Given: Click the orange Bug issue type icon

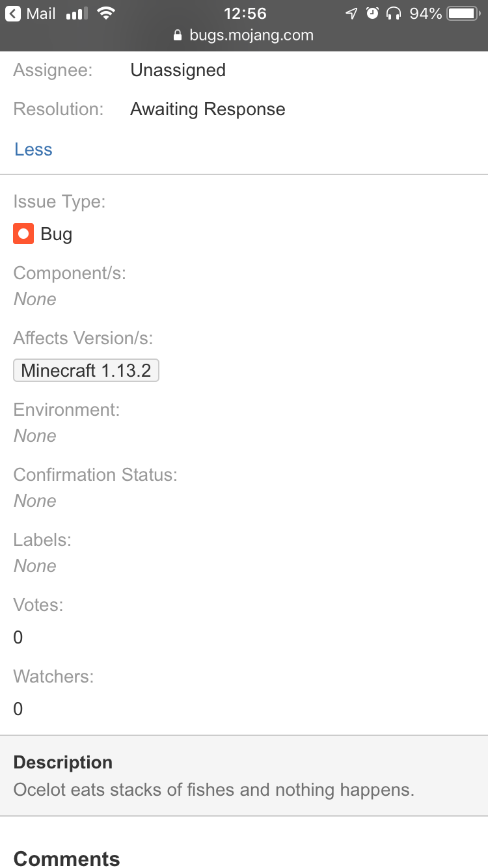Looking at the screenshot, I should 23,234.
